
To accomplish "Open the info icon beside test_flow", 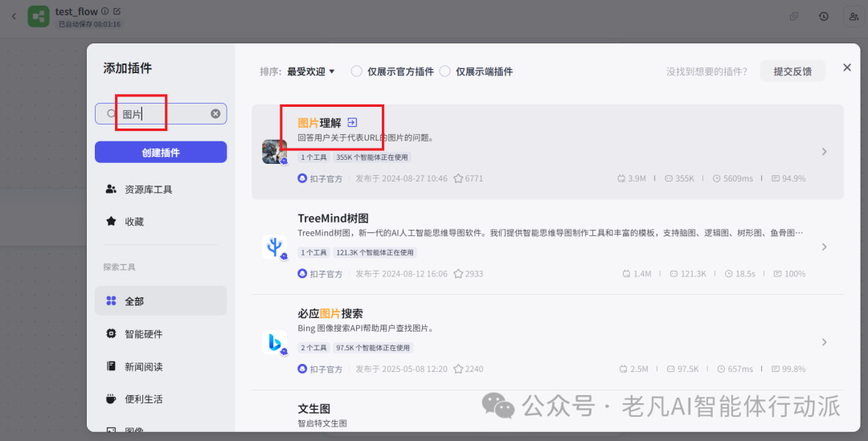I will click(104, 11).
